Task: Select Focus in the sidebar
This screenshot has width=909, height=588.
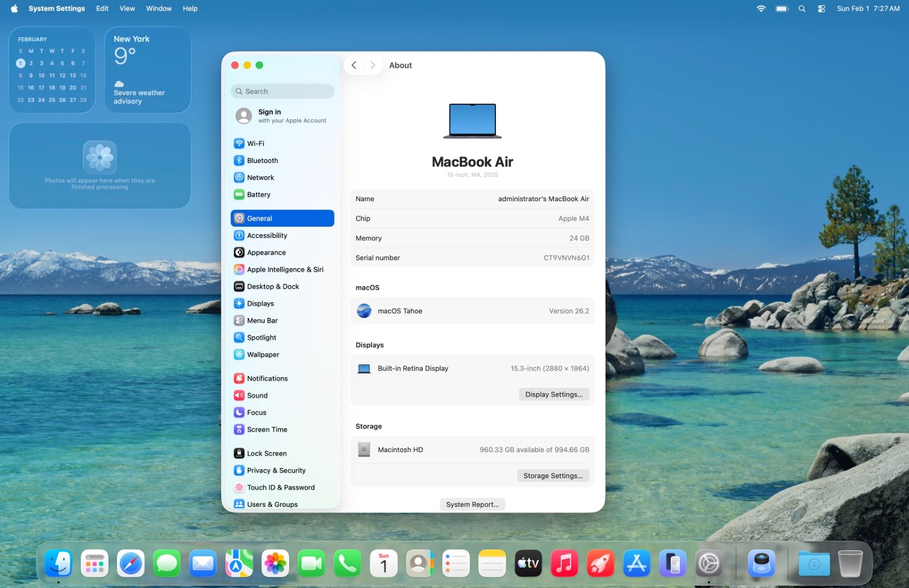Action: [x=256, y=412]
